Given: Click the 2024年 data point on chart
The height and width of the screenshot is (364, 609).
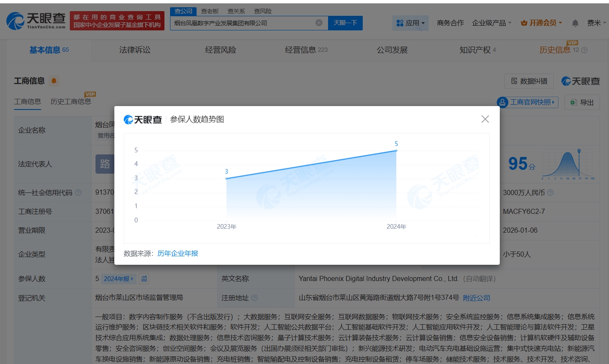Looking at the screenshot, I should tap(396, 151).
